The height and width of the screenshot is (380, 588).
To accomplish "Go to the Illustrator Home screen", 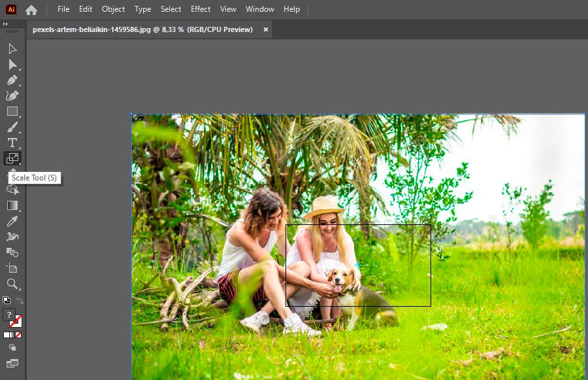I will [31, 9].
